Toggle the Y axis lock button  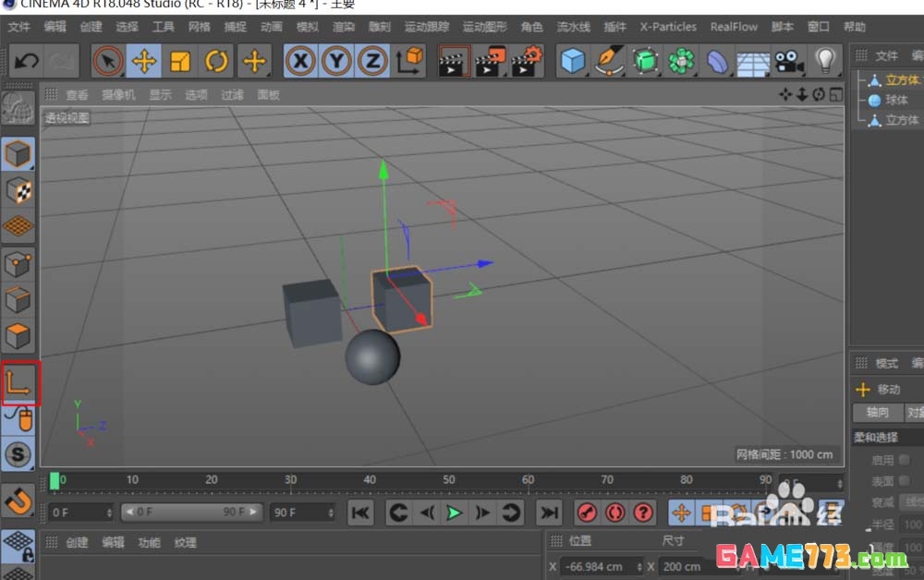[336, 61]
